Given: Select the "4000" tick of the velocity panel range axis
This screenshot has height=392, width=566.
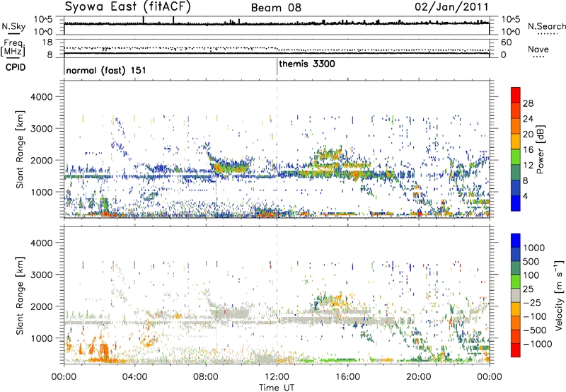Looking at the screenshot, I should click(41, 243).
